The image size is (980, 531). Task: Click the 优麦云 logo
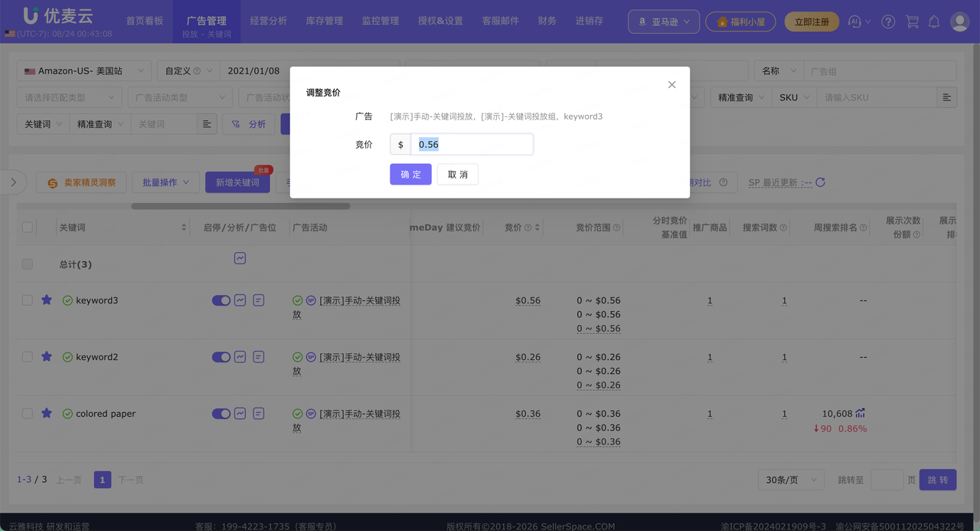[x=59, y=15]
